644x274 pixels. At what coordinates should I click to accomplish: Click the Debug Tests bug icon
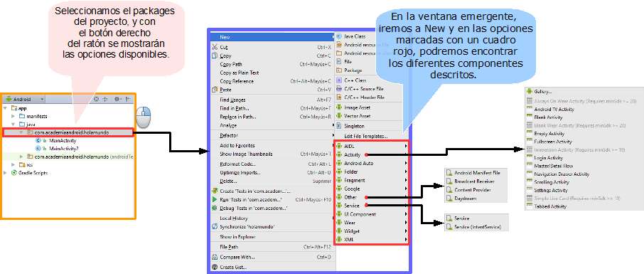[215, 209]
